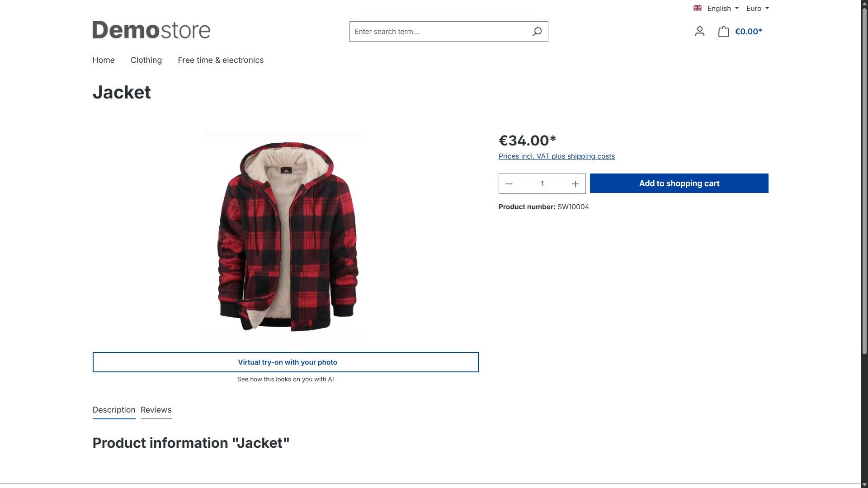868x488 pixels.
Task: Open the shopping cart bag icon
Action: coord(723,32)
